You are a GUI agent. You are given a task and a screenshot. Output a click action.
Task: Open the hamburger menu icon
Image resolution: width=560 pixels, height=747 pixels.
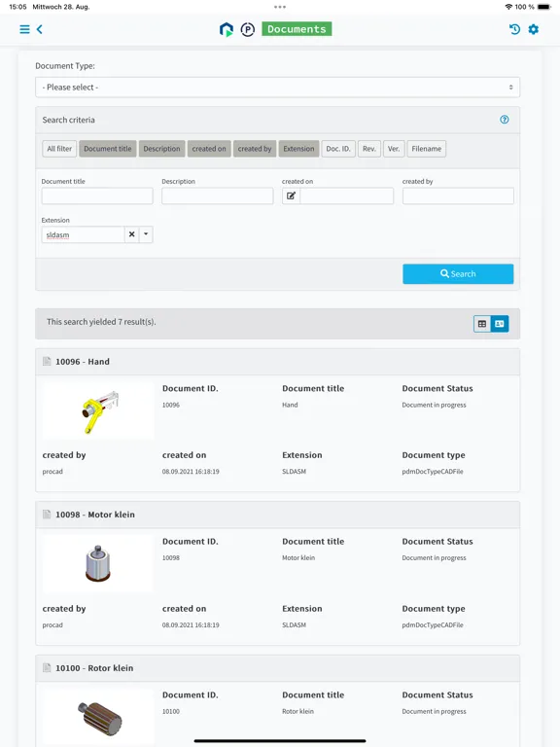click(24, 29)
